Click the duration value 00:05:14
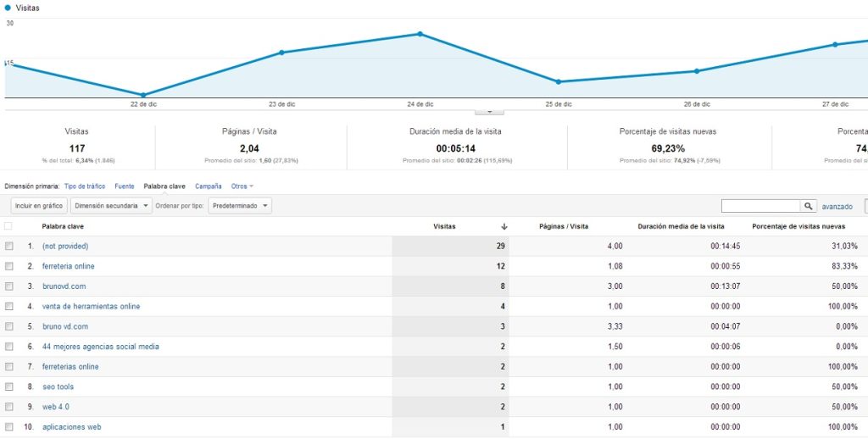Image resolution: width=868 pixels, height=439 pixels. click(x=455, y=148)
